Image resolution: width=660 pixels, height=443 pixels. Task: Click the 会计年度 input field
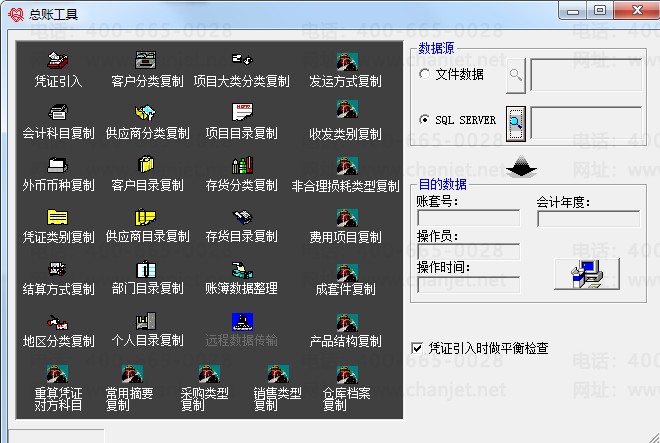tap(588, 218)
